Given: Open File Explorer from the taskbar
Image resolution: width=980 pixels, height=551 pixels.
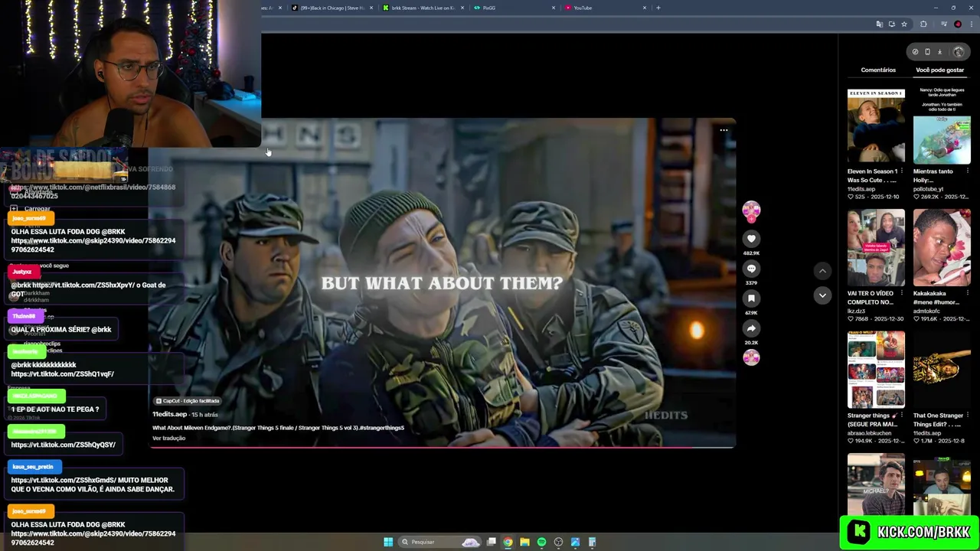Looking at the screenshot, I should click(524, 542).
